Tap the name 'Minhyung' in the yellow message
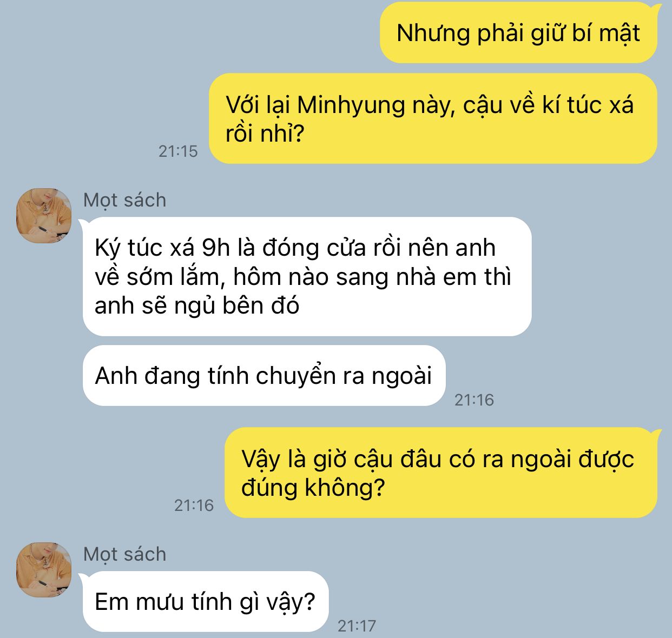 point(351,105)
